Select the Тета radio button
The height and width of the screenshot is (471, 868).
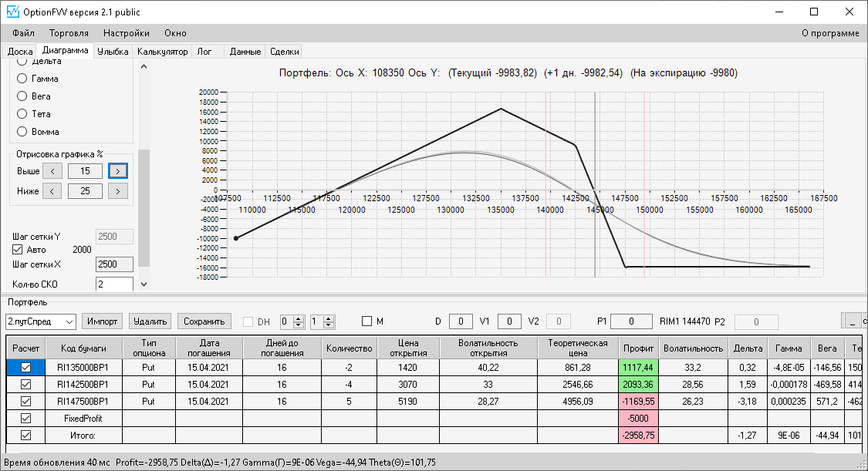click(x=22, y=114)
